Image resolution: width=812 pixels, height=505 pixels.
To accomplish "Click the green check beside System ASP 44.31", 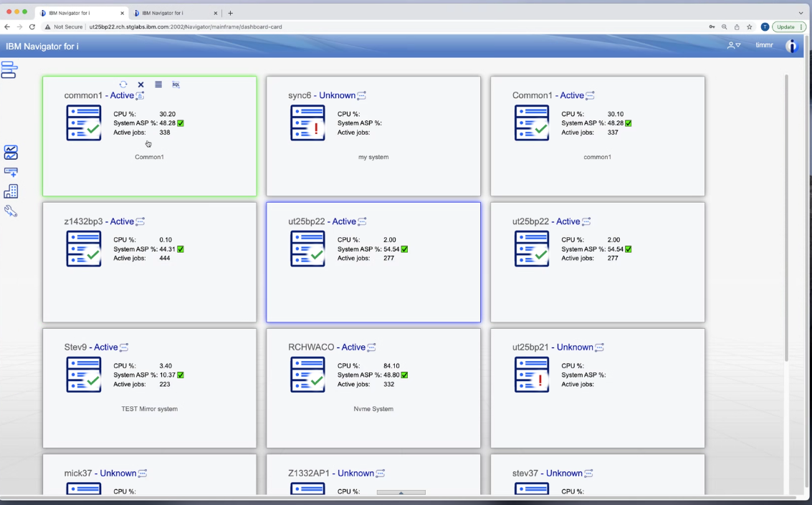I will tap(181, 249).
